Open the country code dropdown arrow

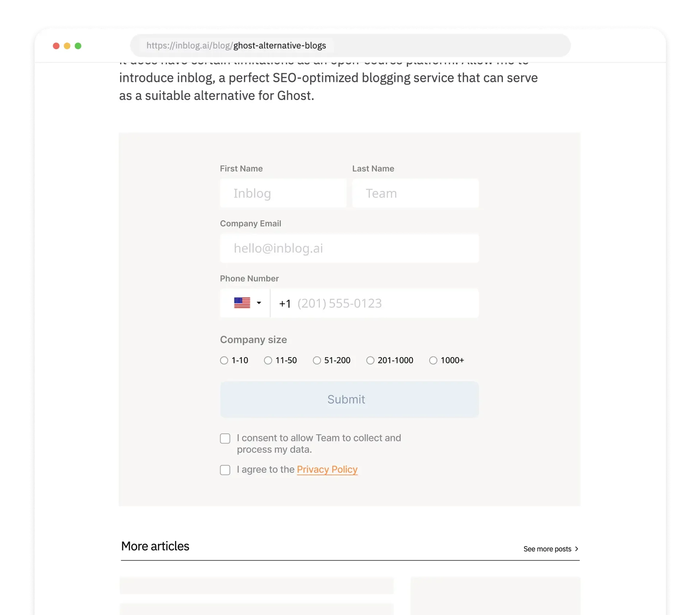point(259,303)
